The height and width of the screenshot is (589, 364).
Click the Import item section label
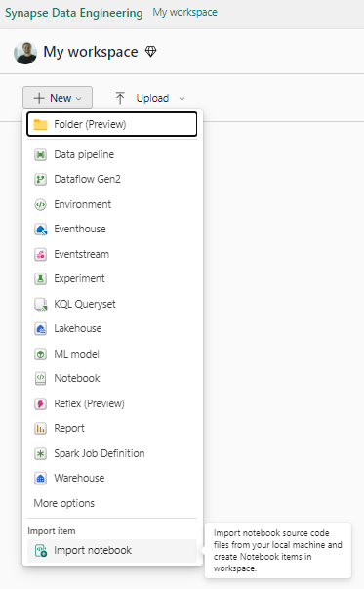click(52, 531)
